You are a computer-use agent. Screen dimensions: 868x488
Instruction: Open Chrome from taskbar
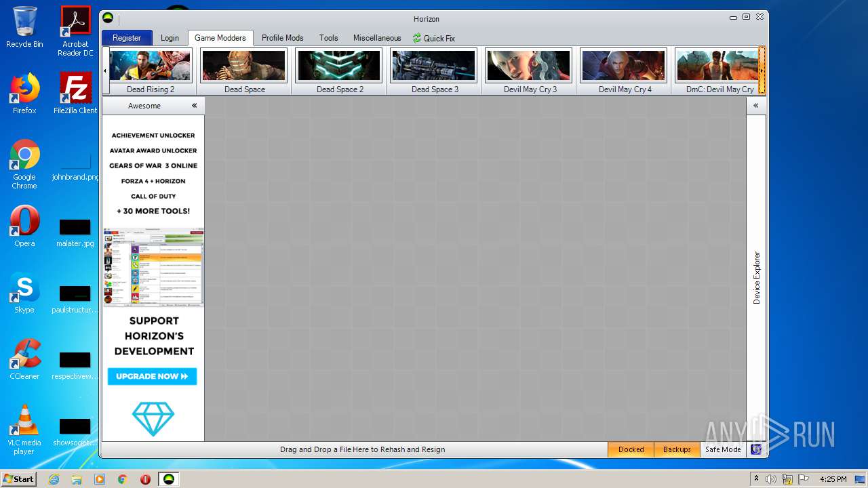pyautogui.click(x=123, y=479)
